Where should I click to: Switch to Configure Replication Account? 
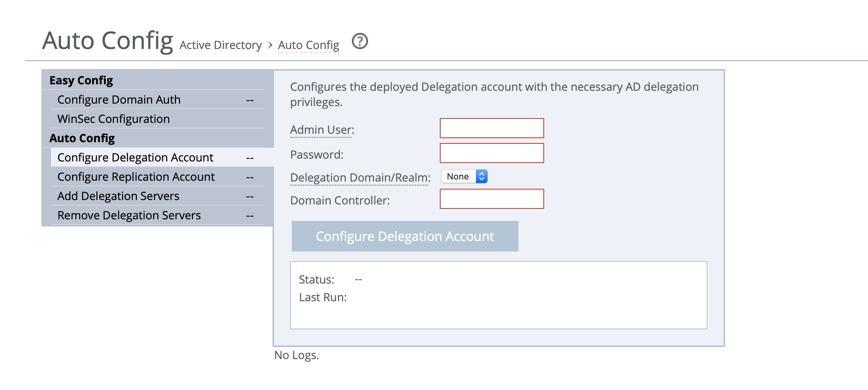point(136,177)
